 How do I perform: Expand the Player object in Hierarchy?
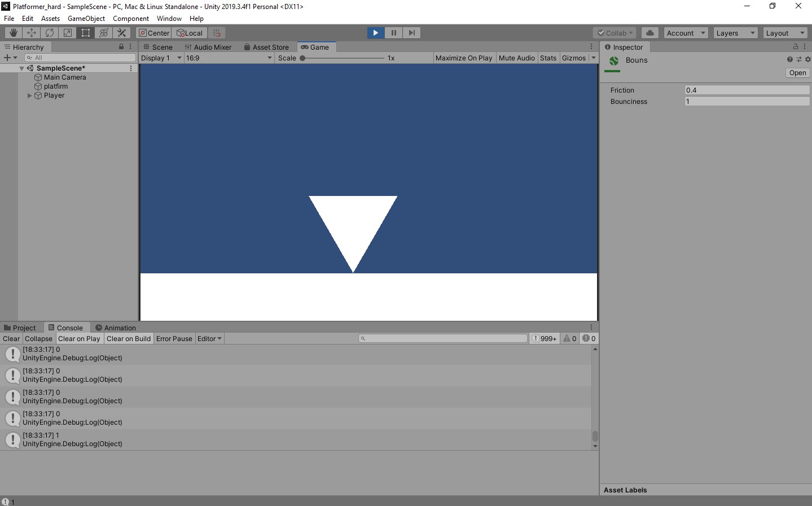(30, 95)
